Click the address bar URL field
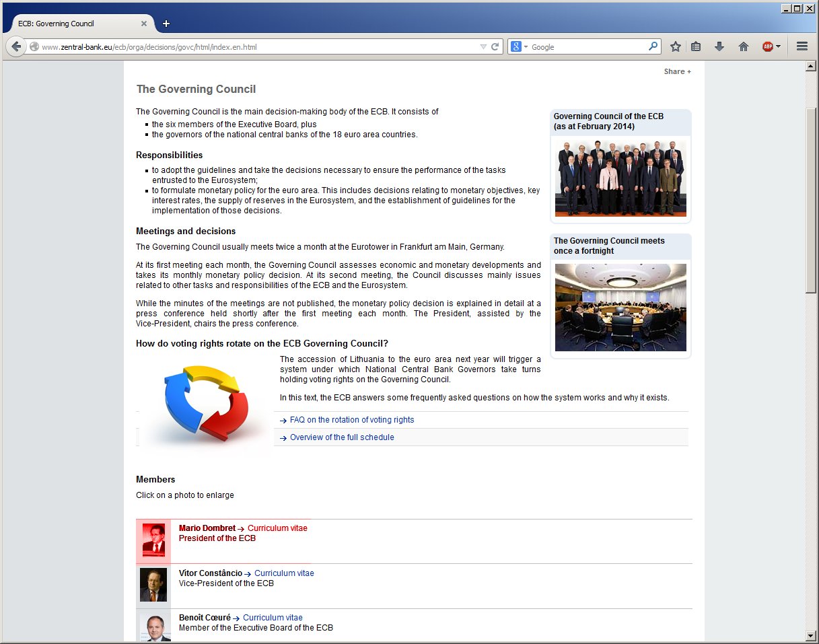The width and height of the screenshot is (819, 644). 259,47
